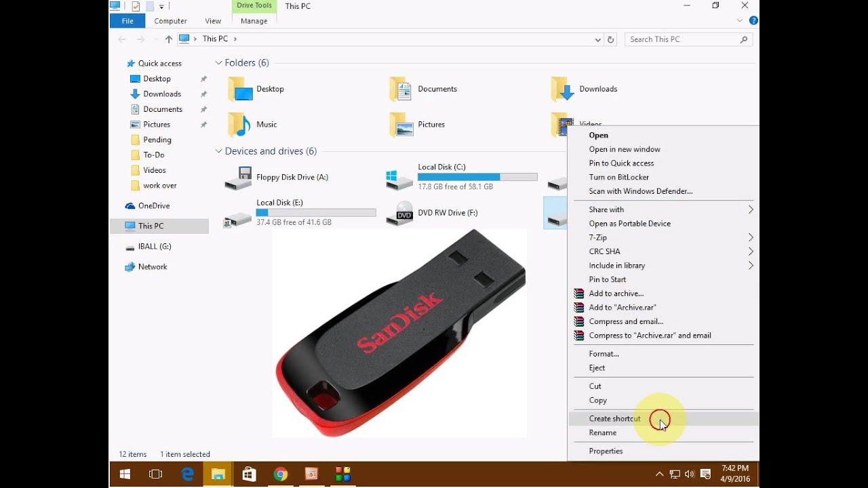Select OneDrive in navigation pane
Screen dimensions: 868x488
(x=153, y=205)
